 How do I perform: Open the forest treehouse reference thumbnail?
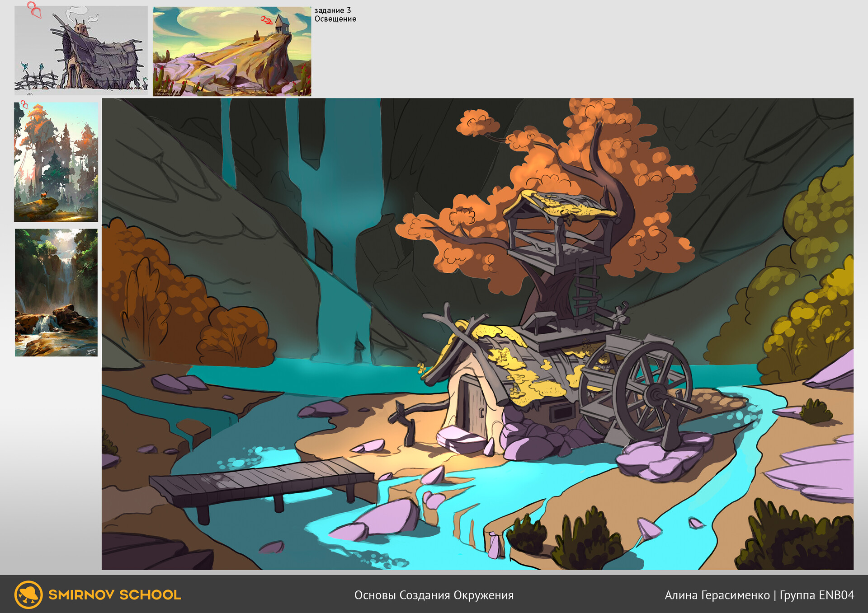(56, 162)
